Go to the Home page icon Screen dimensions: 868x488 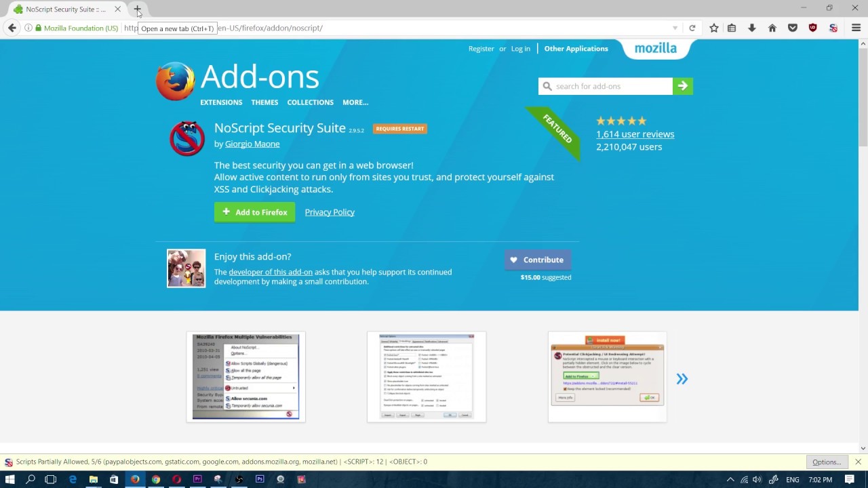pos(772,28)
